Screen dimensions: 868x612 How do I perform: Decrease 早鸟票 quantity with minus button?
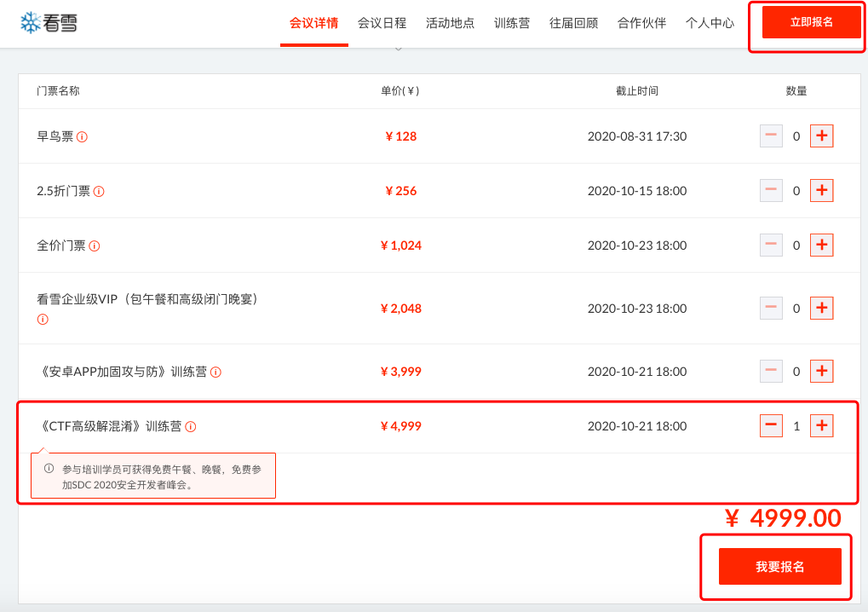[x=771, y=136]
